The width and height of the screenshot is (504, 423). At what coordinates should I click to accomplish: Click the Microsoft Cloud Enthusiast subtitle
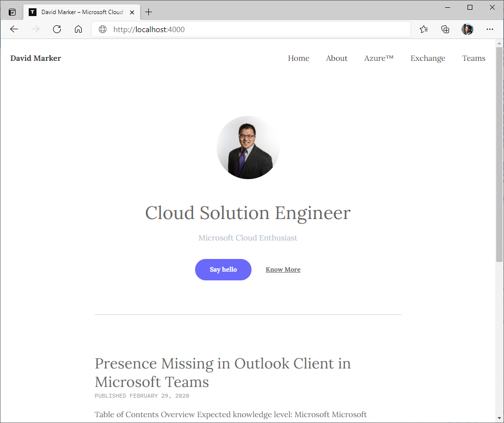(x=248, y=238)
